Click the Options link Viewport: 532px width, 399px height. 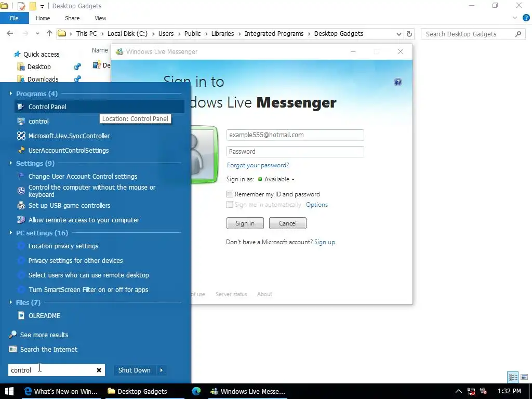click(317, 205)
